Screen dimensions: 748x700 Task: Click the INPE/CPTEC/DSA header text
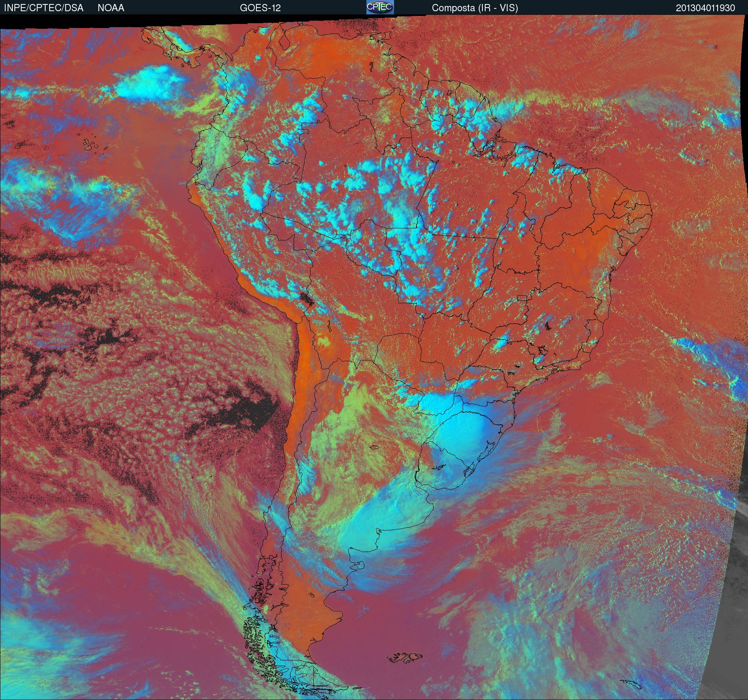click(44, 8)
